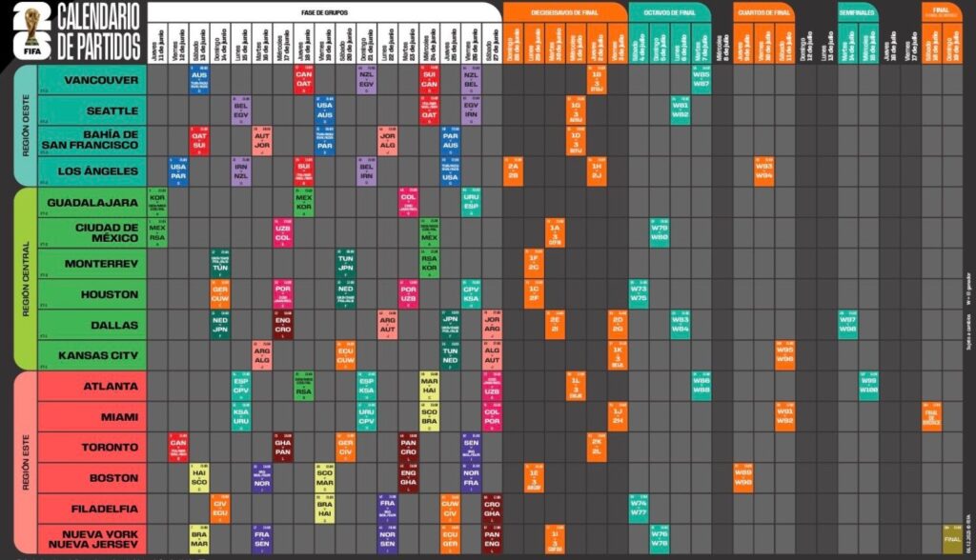The width and height of the screenshot is (976, 560).
Task: Click the Región Este vertical label
Action: 23,462
